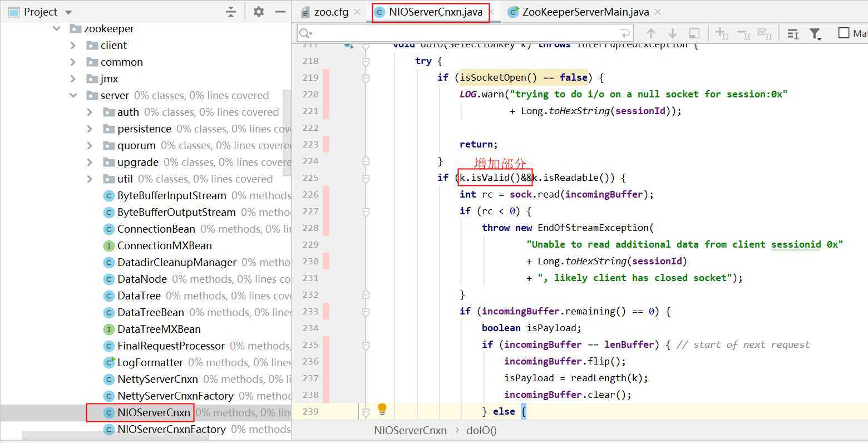Image resolution: width=868 pixels, height=443 pixels.
Task: Select ConnectionMXBean interface in tree
Action: coord(164,245)
